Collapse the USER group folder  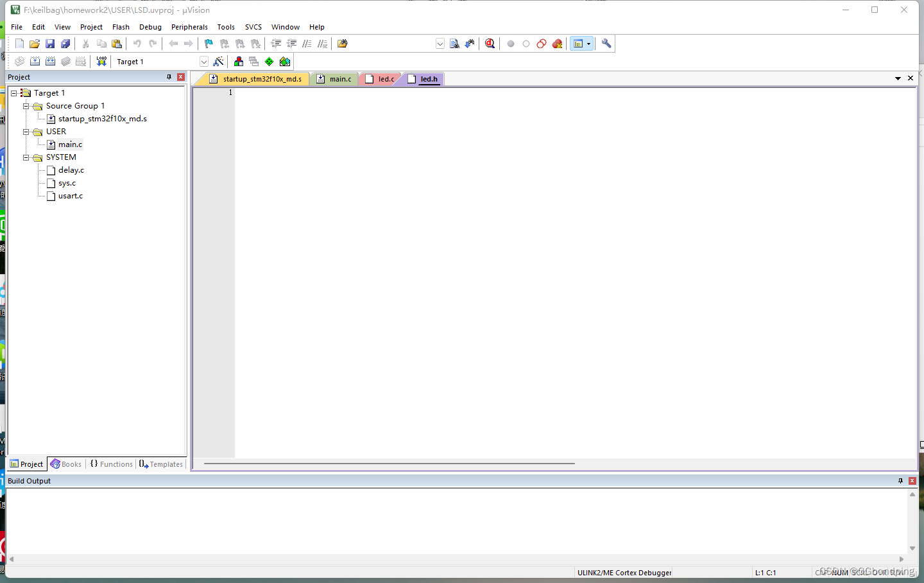click(x=26, y=132)
